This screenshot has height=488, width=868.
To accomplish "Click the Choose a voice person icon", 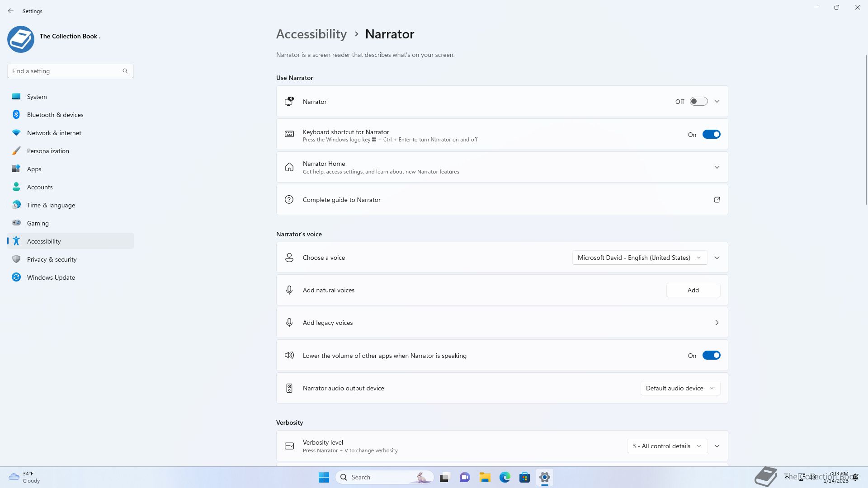I will point(289,258).
